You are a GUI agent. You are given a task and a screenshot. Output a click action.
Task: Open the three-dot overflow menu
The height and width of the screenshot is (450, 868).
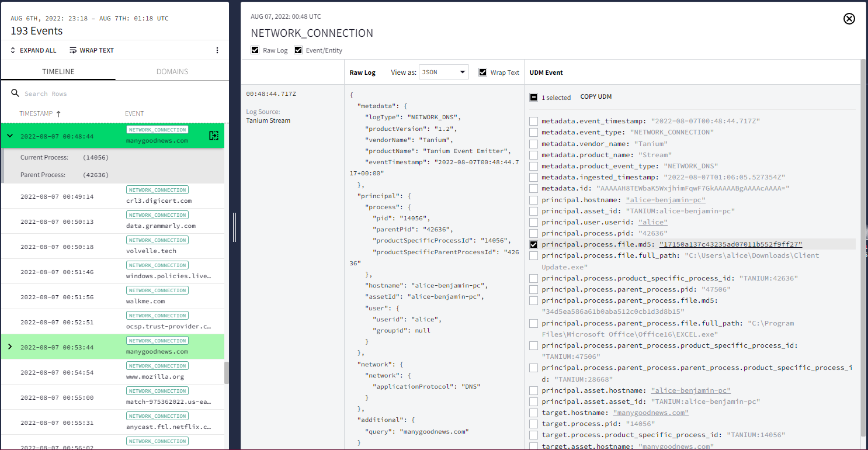tap(217, 50)
